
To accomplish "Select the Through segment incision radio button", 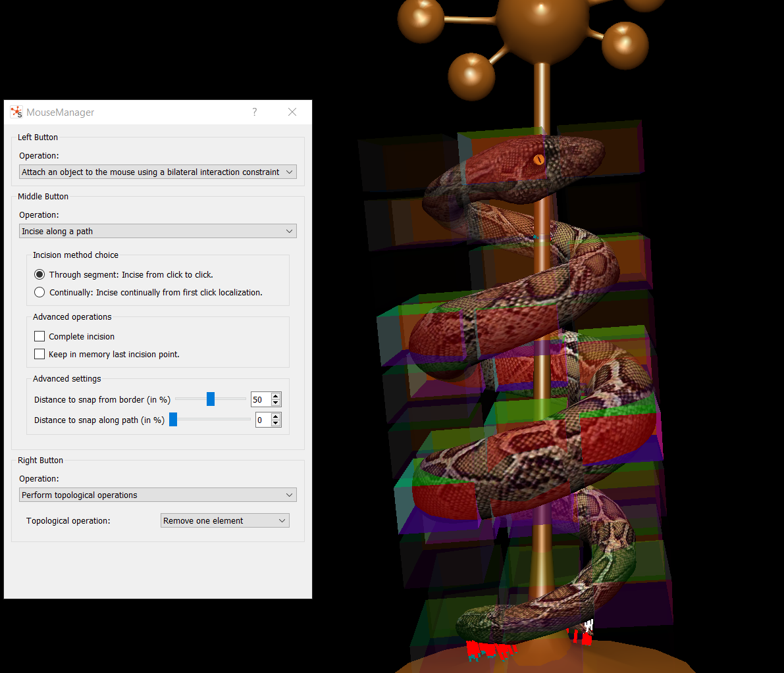I will point(39,275).
